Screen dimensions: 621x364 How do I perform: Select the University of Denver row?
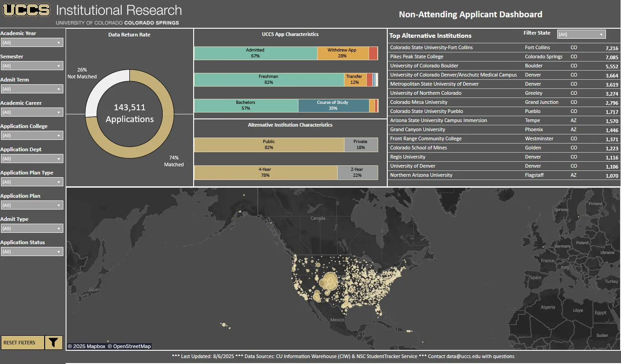[x=504, y=166]
